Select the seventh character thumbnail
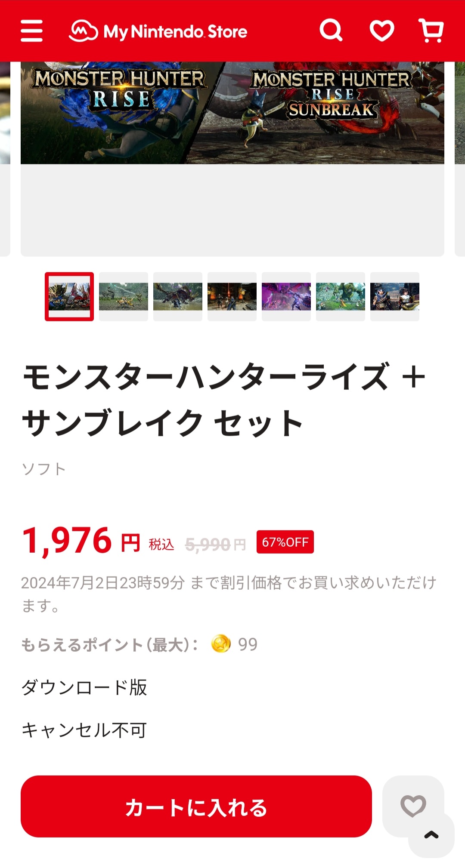Screen dimensions: 465x868 pos(395,296)
